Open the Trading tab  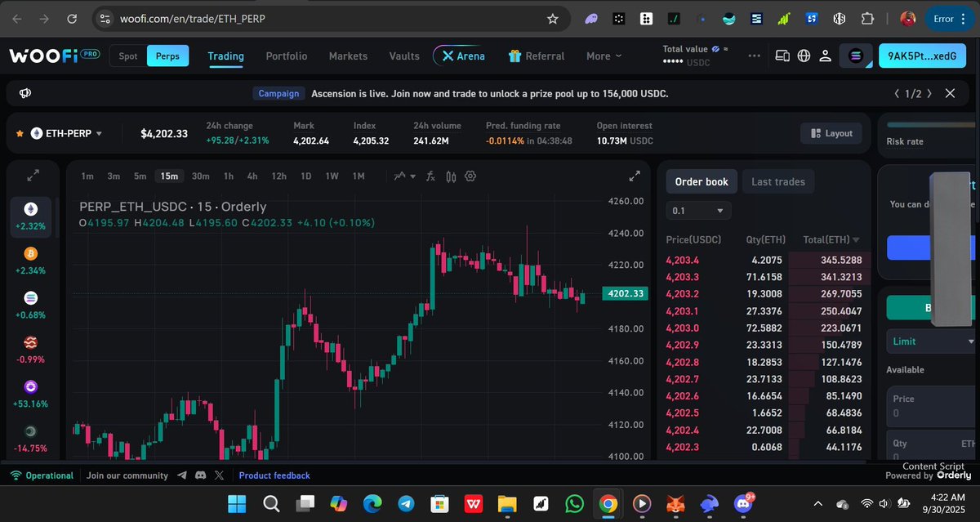point(225,56)
